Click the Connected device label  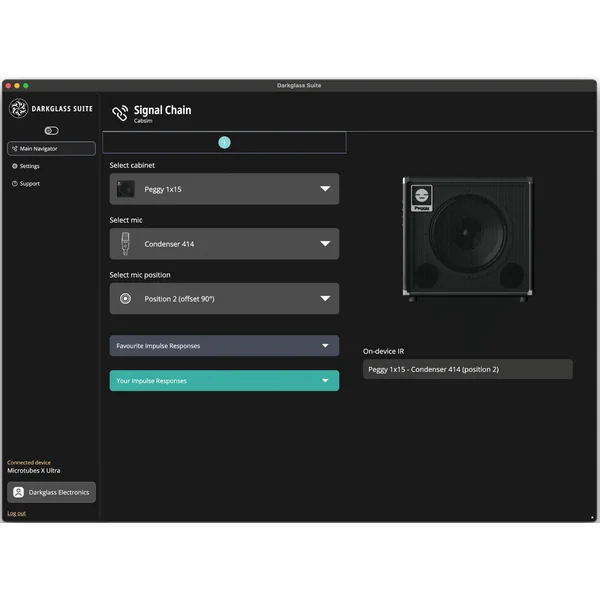coord(29,463)
